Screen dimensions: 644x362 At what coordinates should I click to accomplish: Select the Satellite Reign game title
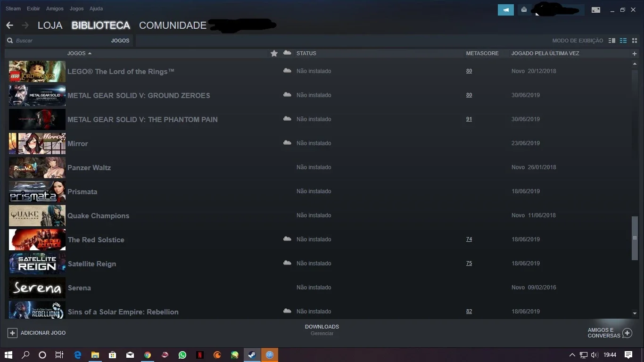[x=92, y=263]
